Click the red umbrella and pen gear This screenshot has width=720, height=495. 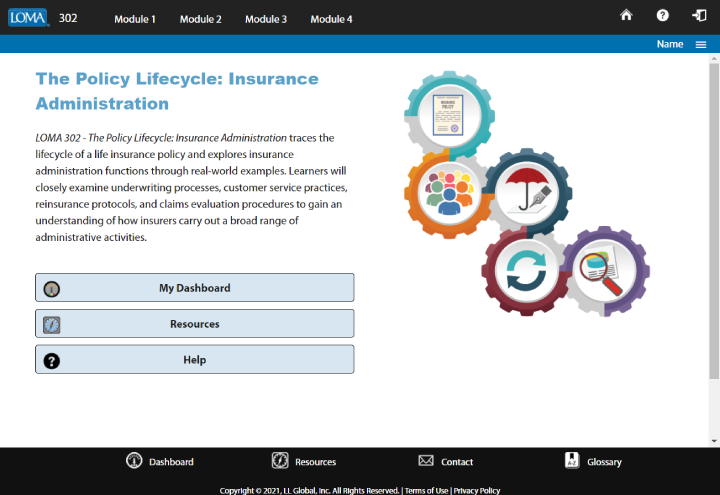click(527, 193)
